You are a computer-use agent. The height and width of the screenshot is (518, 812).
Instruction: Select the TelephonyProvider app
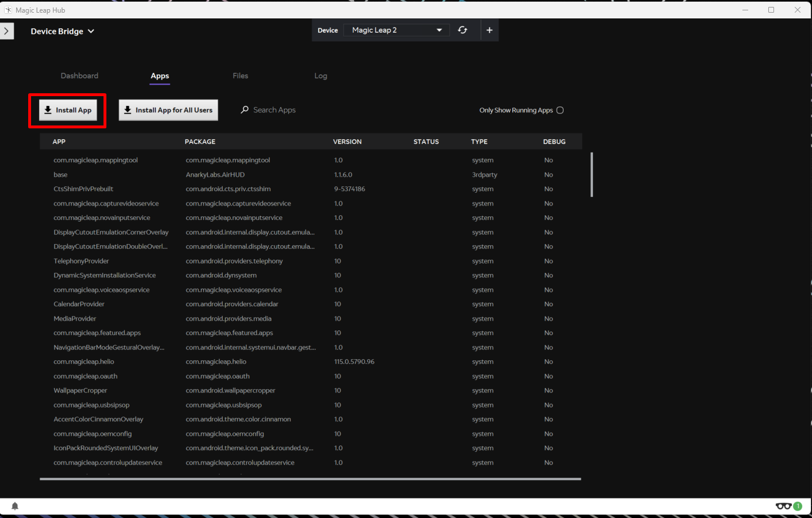tap(81, 261)
